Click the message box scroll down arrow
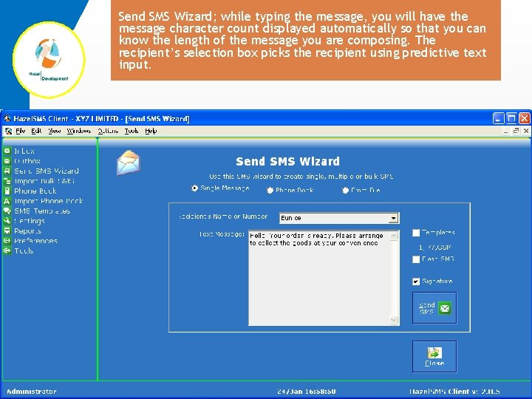The width and height of the screenshot is (532, 399). (x=394, y=320)
